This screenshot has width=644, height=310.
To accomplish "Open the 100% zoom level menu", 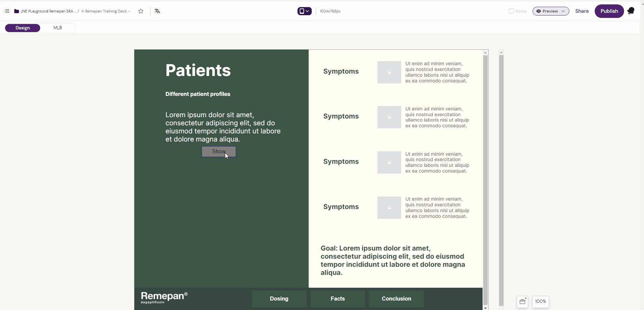I will tap(540, 302).
